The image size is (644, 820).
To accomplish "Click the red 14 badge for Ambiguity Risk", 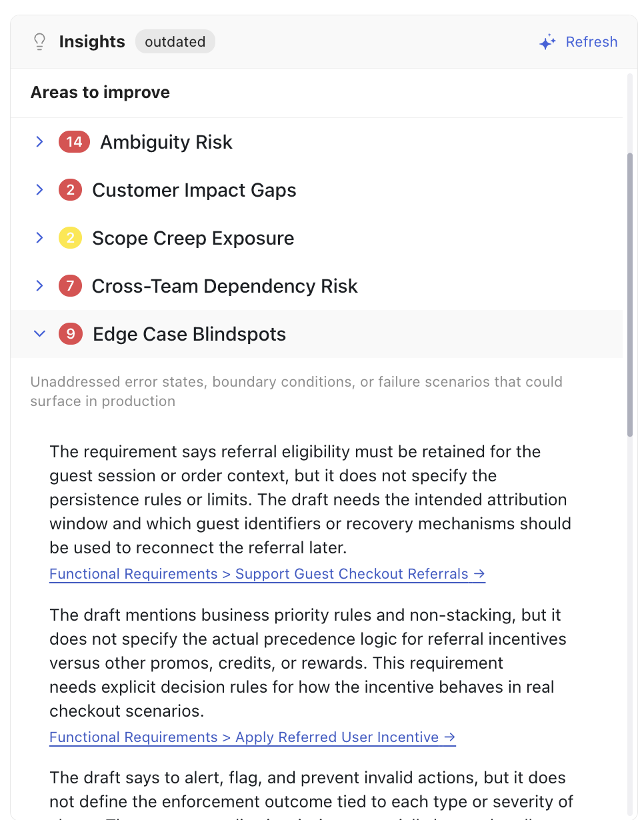I will tap(74, 142).
